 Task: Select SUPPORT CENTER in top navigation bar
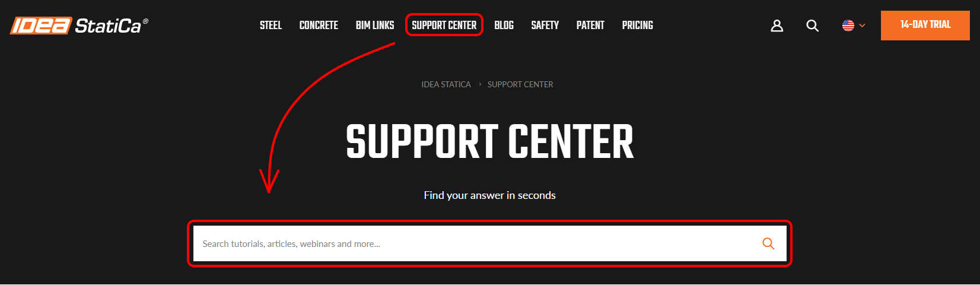click(x=444, y=26)
